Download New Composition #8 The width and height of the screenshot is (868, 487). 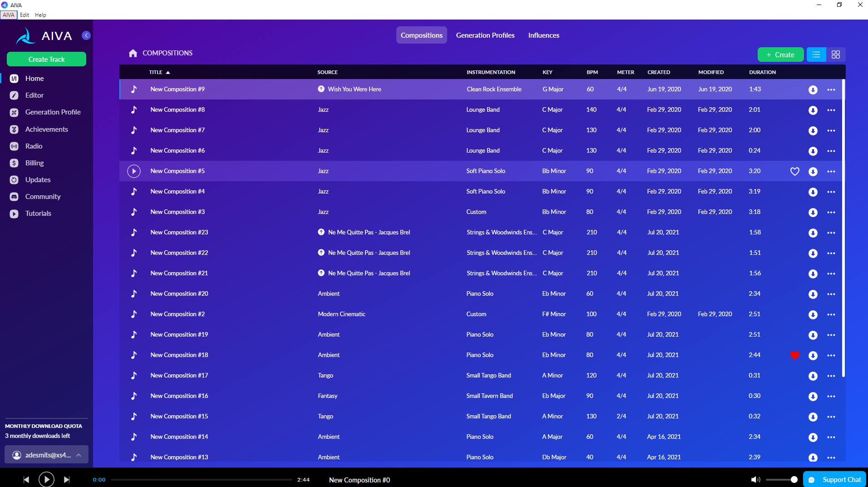point(813,110)
